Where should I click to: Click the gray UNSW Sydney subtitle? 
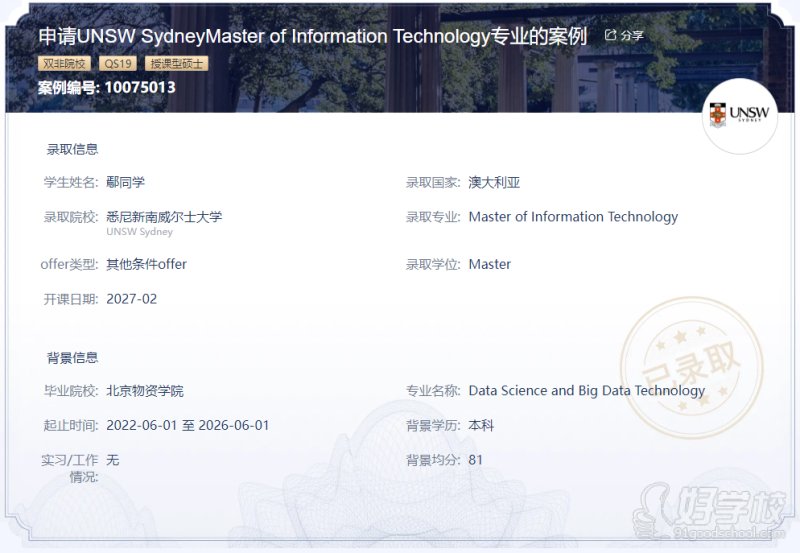click(139, 232)
